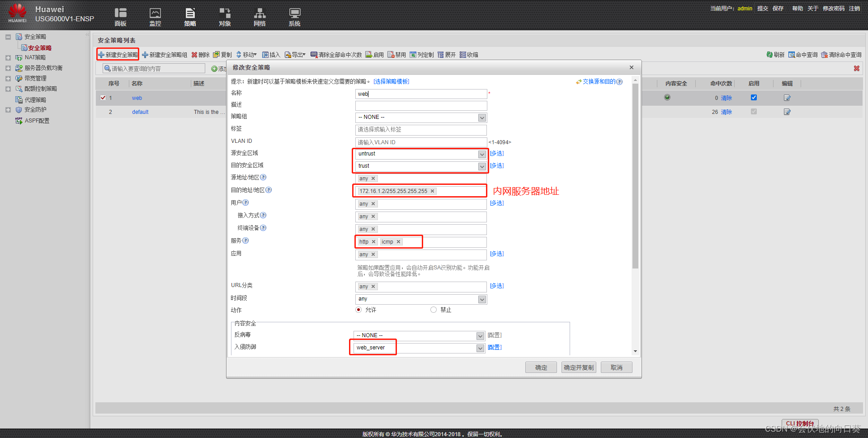Image resolution: width=868 pixels, height=438 pixels.
Task: Click the 复制 copy toolbar icon
Action: pos(223,54)
